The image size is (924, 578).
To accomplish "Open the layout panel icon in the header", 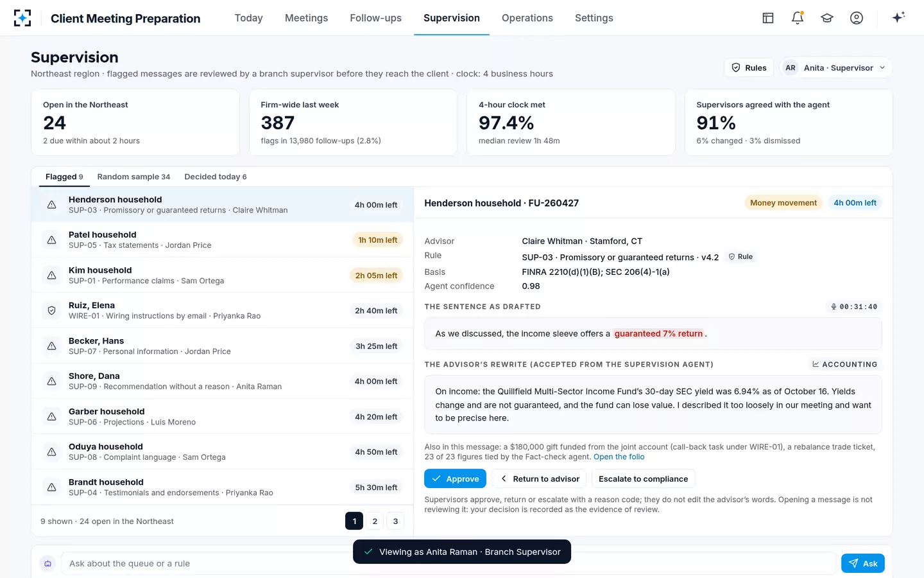I will (768, 18).
